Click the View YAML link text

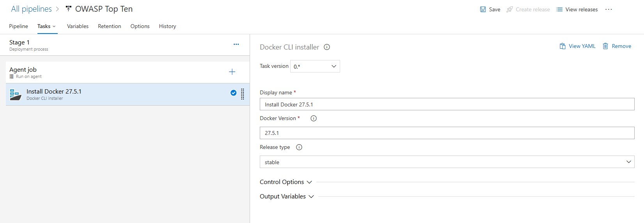pyautogui.click(x=582, y=46)
